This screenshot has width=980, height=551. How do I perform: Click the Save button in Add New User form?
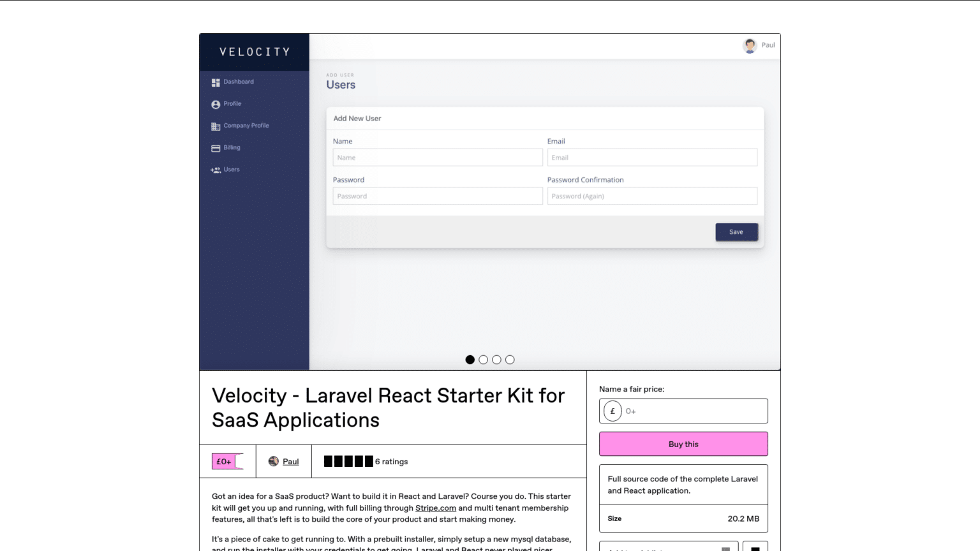736,231
